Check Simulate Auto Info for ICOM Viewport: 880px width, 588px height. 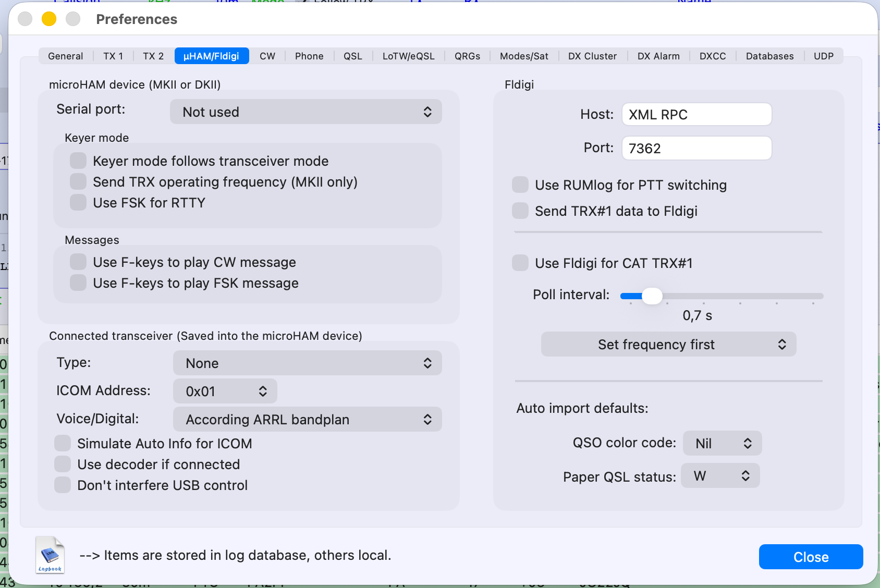pyautogui.click(x=63, y=444)
